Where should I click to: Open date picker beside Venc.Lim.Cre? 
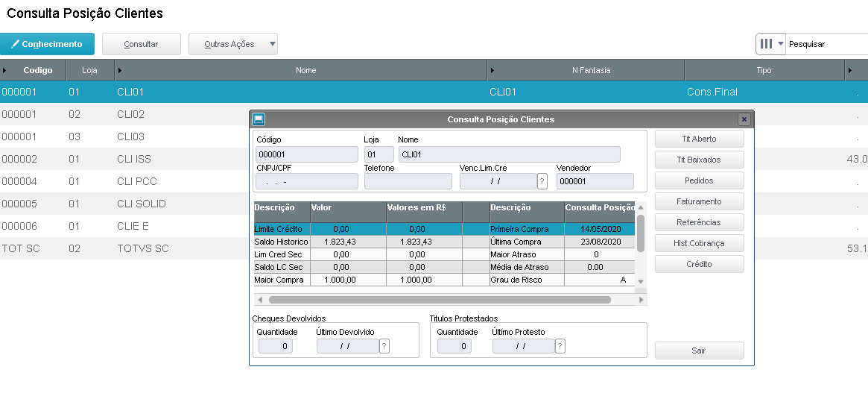pyautogui.click(x=542, y=181)
